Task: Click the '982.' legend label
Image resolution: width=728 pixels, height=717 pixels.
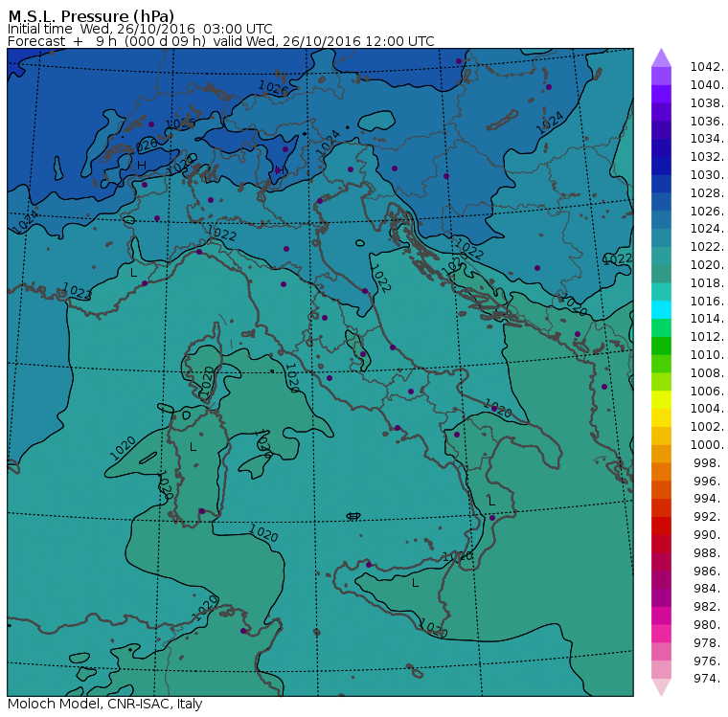Action: [709, 607]
